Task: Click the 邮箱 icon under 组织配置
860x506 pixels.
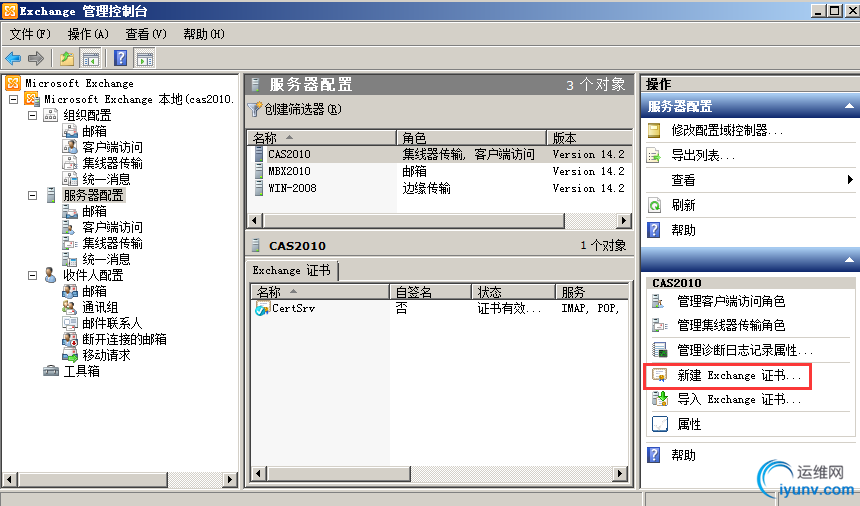Action: click(70, 131)
